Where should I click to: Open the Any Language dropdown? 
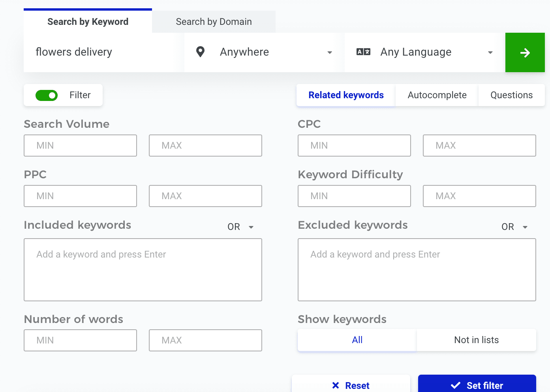(x=425, y=52)
